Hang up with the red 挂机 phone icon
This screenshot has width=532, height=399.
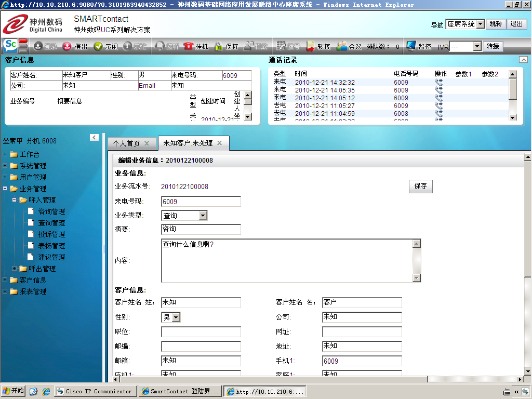coord(188,46)
